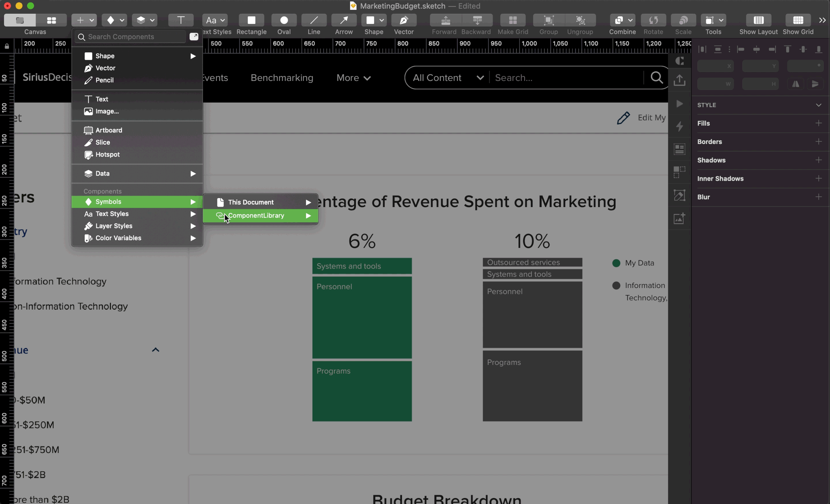Click the Rotate toolbar icon
Image resolution: width=830 pixels, height=504 pixels.
click(653, 20)
